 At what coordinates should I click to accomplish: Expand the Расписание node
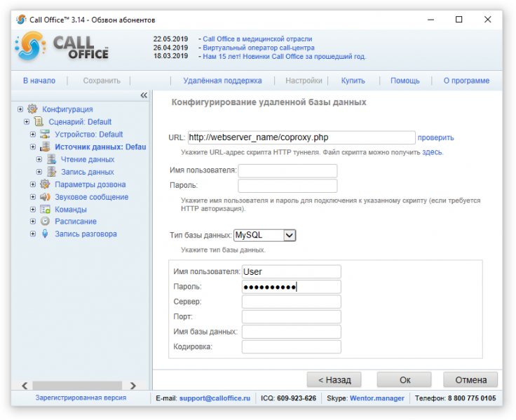pyautogui.click(x=33, y=221)
